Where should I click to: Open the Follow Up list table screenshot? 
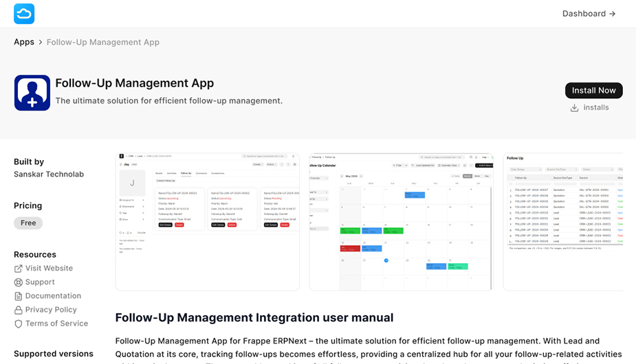tap(563, 221)
